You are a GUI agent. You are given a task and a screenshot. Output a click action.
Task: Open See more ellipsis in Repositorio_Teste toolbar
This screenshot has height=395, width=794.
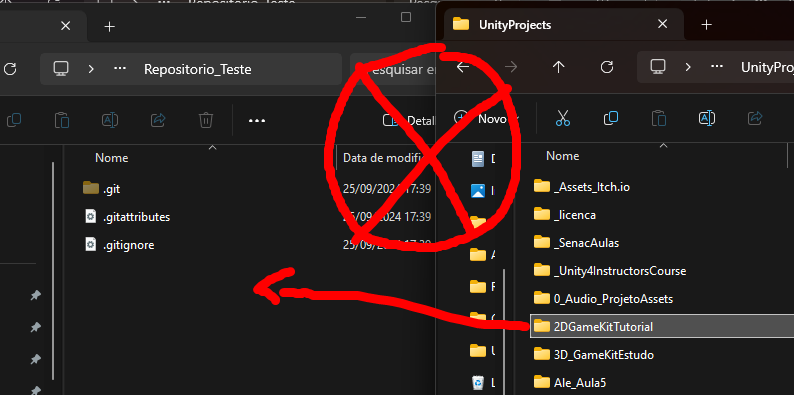[257, 121]
